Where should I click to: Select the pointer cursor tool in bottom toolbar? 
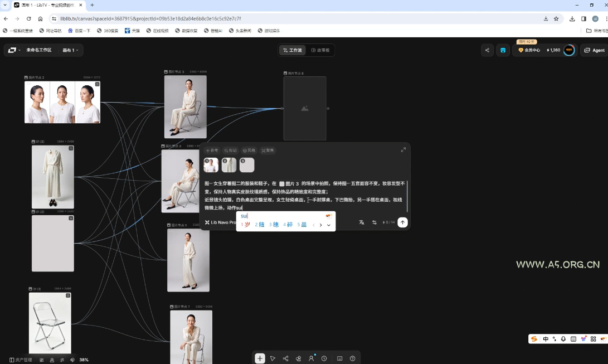pos(273,358)
